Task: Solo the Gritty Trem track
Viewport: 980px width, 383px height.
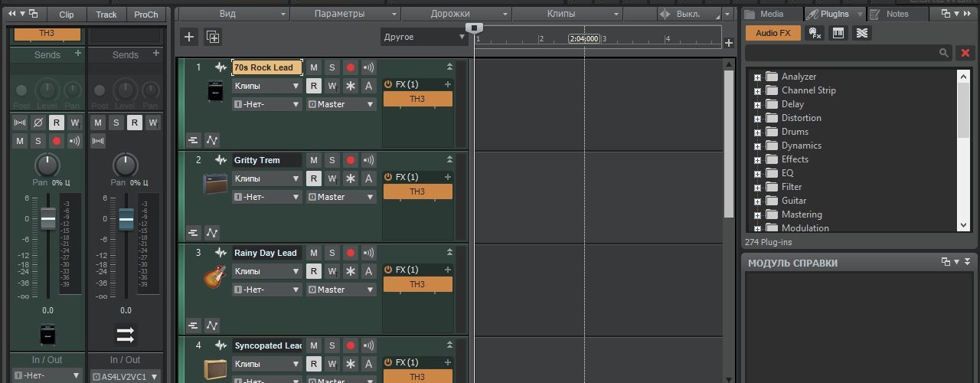Action: (332, 160)
